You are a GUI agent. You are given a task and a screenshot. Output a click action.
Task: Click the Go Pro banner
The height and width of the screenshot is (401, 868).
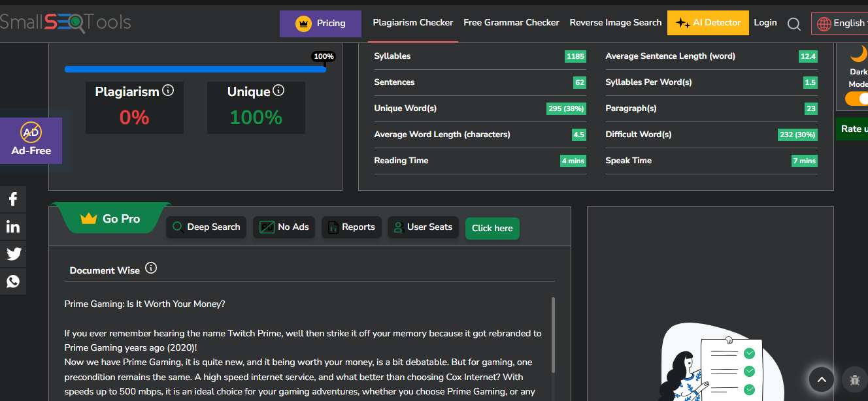pyautogui.click(x=110, y=218)
